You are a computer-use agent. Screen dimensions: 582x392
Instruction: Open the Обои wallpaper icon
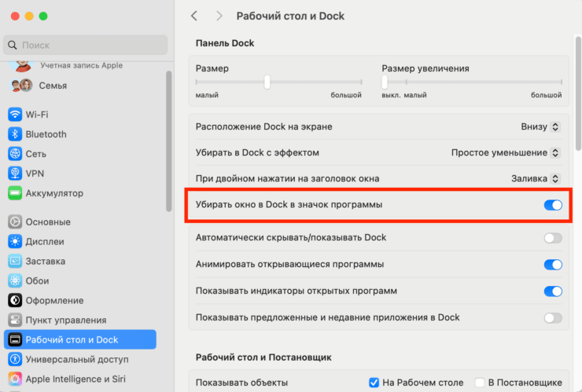point(15,280)
